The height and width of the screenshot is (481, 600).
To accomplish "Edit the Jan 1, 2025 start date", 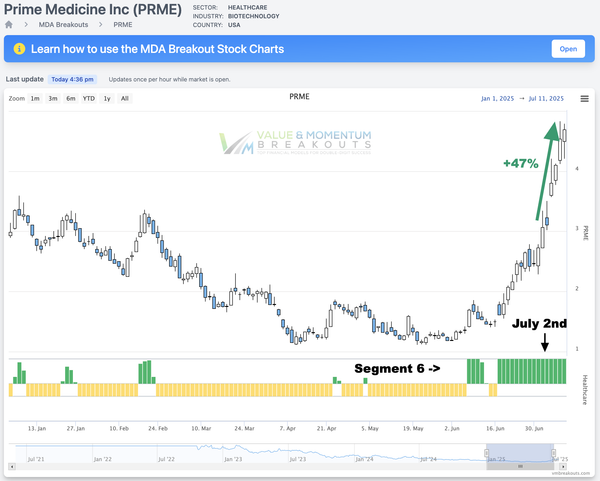I will point(497,98).
